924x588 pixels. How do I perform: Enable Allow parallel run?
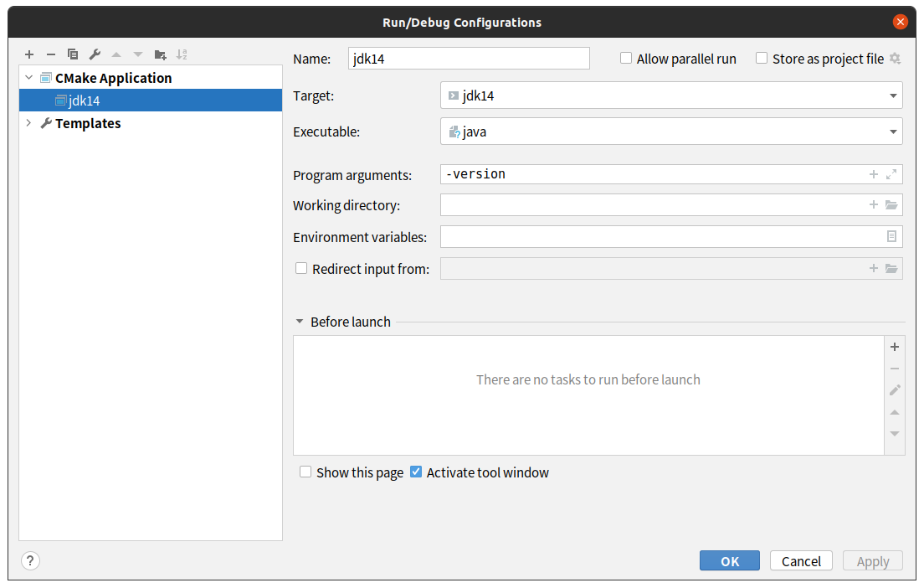626,59
